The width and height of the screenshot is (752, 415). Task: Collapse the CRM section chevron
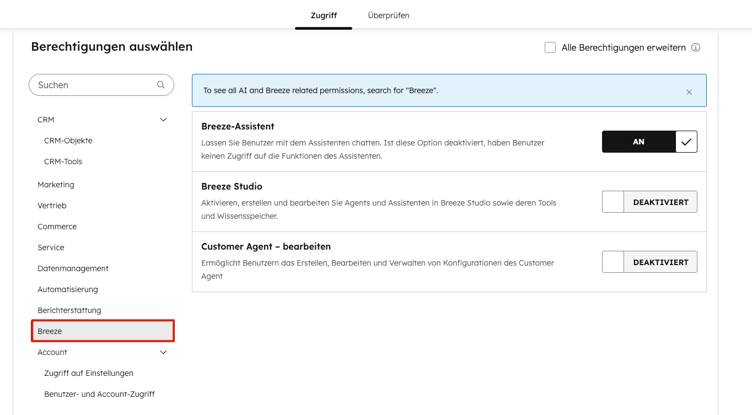(163, 120)
